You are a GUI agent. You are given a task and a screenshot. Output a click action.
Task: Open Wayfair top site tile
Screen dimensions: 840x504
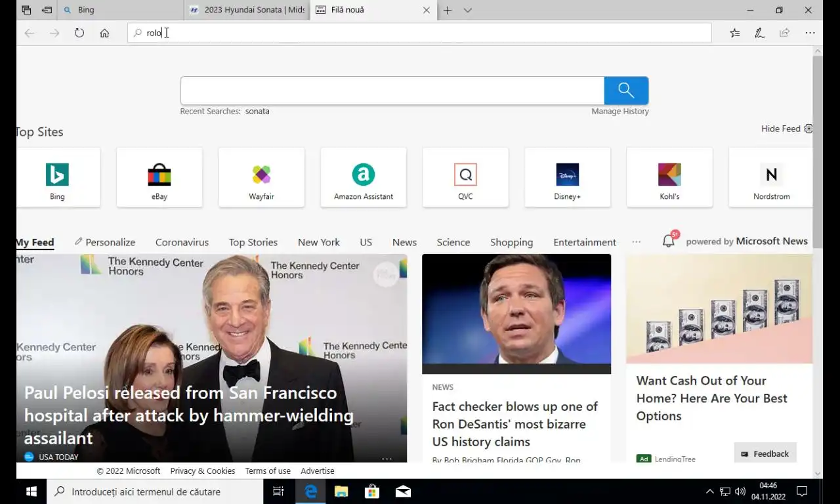click(x=261, y=177)
